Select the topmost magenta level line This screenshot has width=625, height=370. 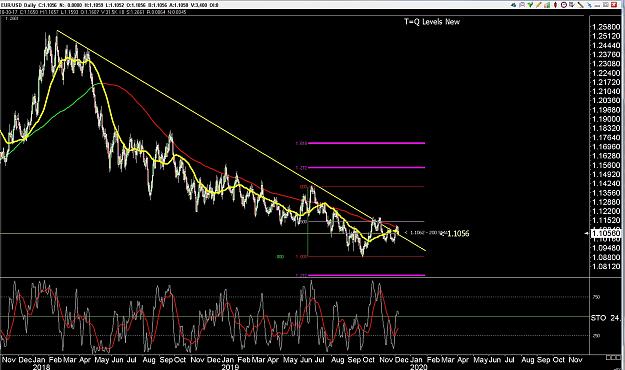pyautogui.click(x=366, y=143)
